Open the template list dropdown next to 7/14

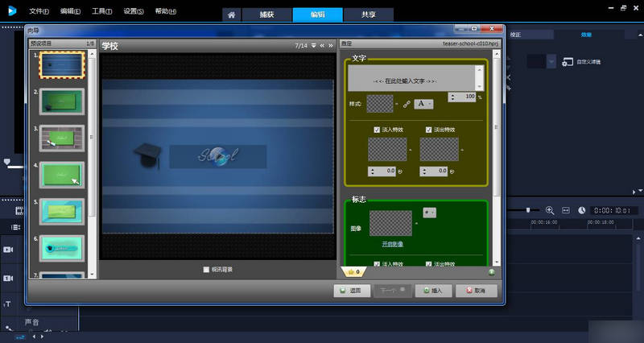click(313, 46)
